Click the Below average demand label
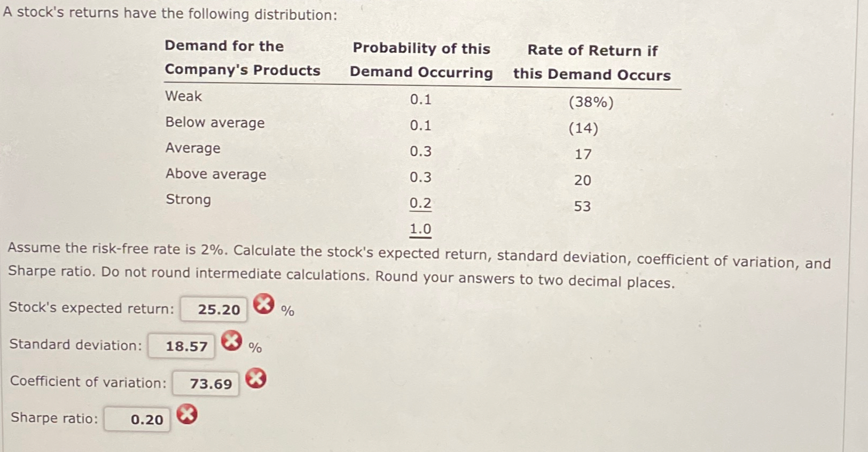Screen dimensions: 868x452 coord(213,123)
